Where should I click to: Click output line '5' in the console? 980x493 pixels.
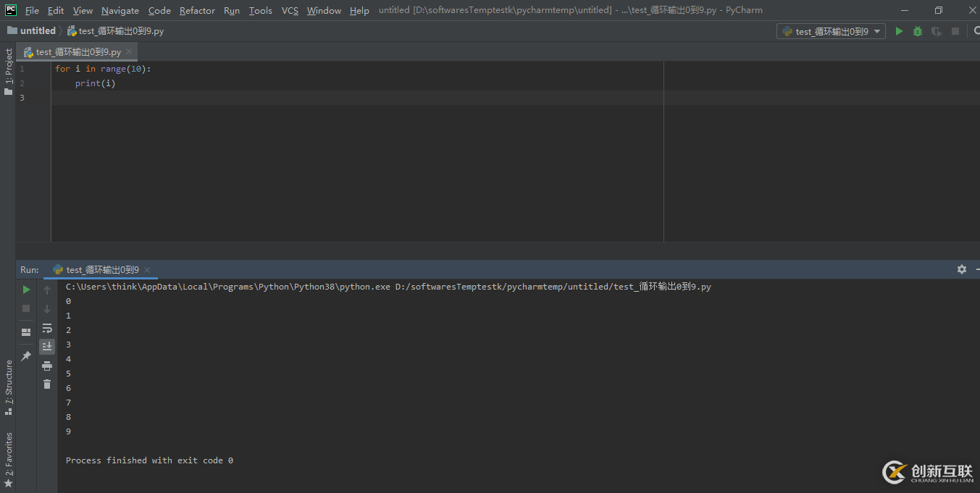68,374
